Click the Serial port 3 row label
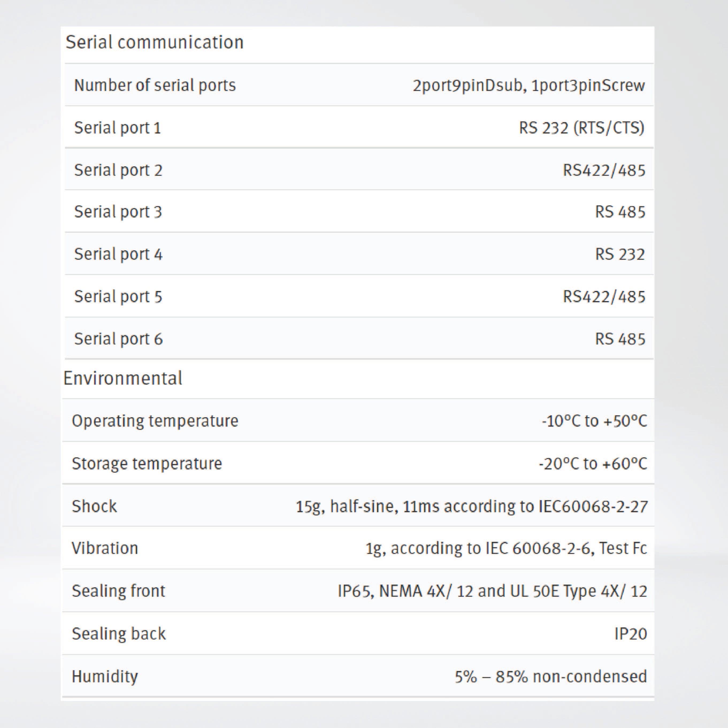Image resolution: width=728 pixels, height=728 pixels. 118,212
